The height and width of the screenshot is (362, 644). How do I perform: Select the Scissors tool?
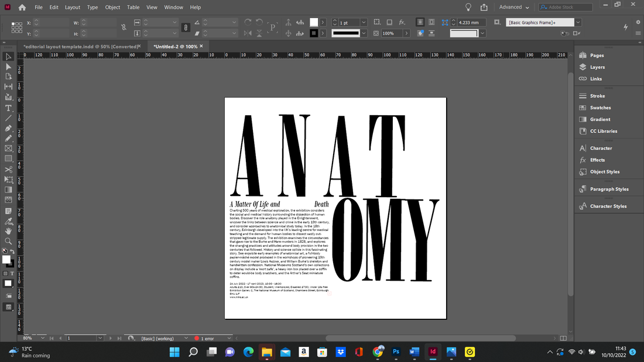pos(8,169)
